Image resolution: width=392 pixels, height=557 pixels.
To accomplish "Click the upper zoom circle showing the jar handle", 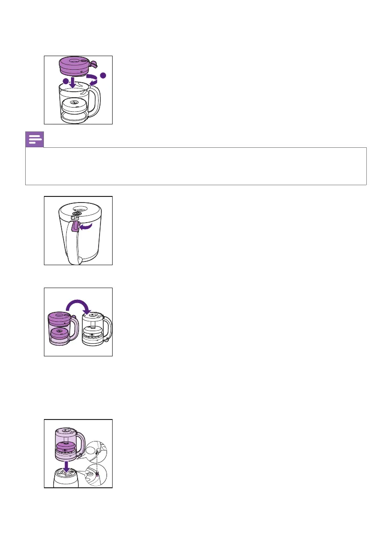I will (96, 451).
